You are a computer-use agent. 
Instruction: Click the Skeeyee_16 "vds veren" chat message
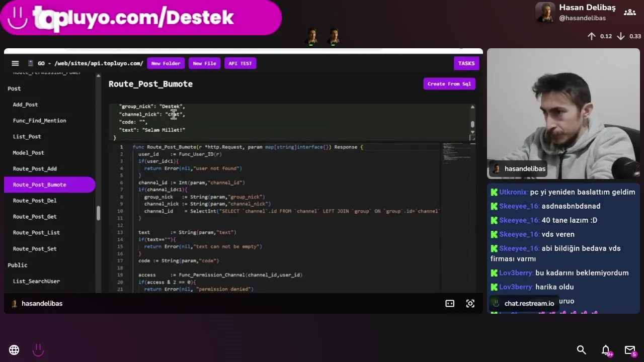tap(558, 234)
